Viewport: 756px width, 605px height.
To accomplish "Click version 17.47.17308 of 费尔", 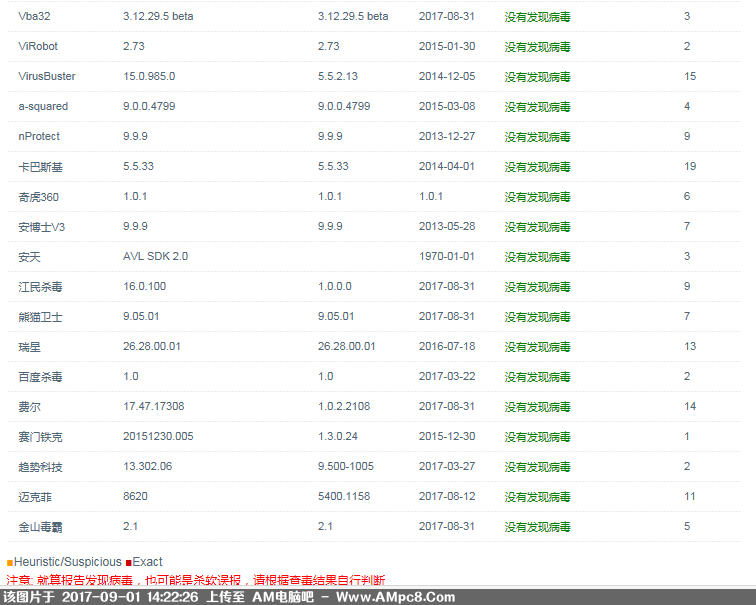I will (153, 406).
